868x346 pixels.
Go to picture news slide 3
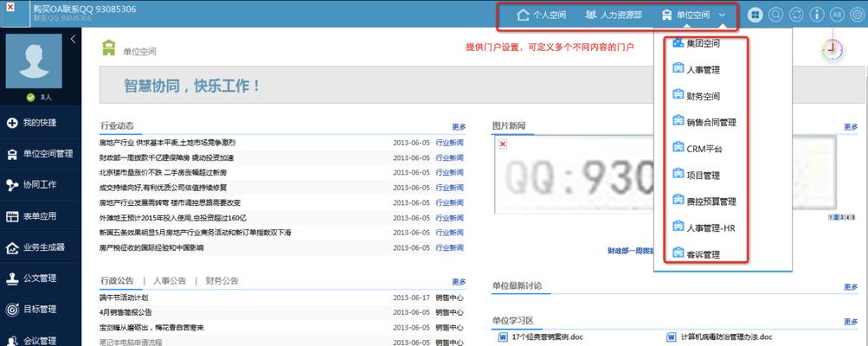point(841,218)
